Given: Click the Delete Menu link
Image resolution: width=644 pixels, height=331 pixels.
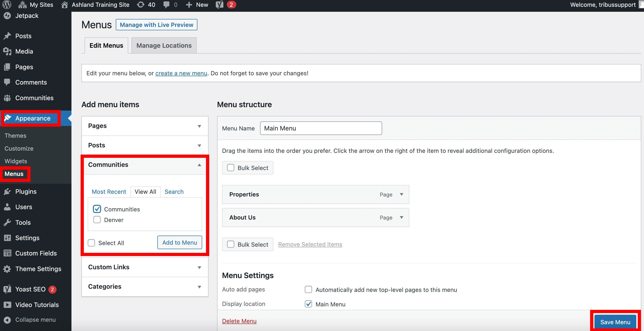Looking at the screenshot, I should click(x=239, y=321).
